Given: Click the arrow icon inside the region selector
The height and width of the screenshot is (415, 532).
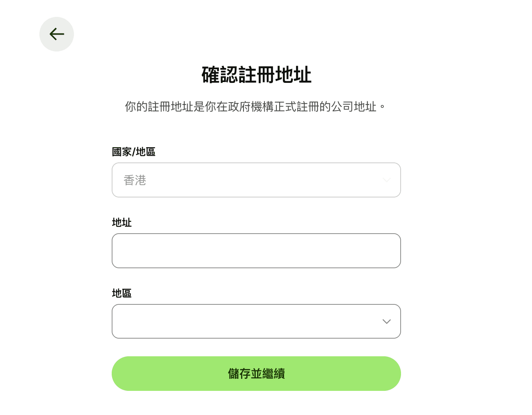Looking at the screenshot, I should (x=387, y=321).
